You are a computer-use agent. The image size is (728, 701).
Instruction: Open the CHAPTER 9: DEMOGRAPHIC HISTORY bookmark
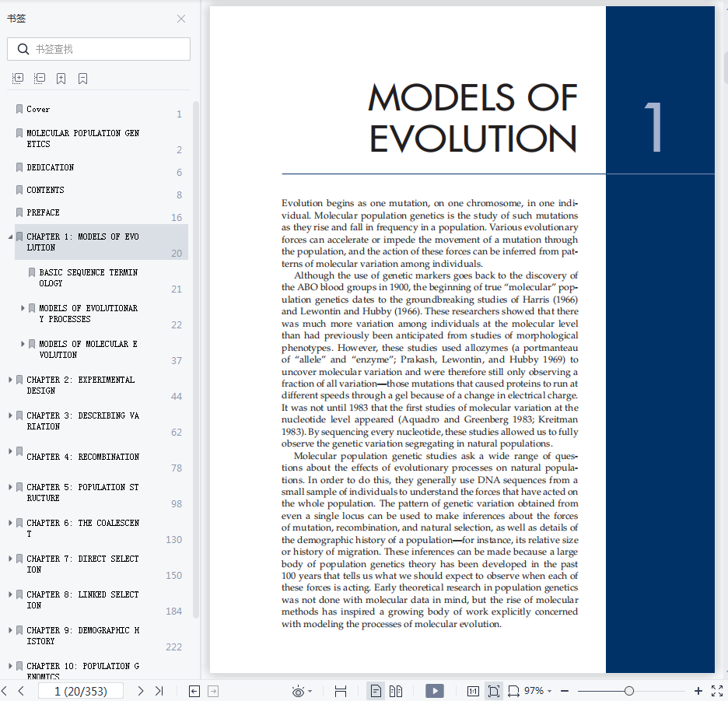[82, 636]
